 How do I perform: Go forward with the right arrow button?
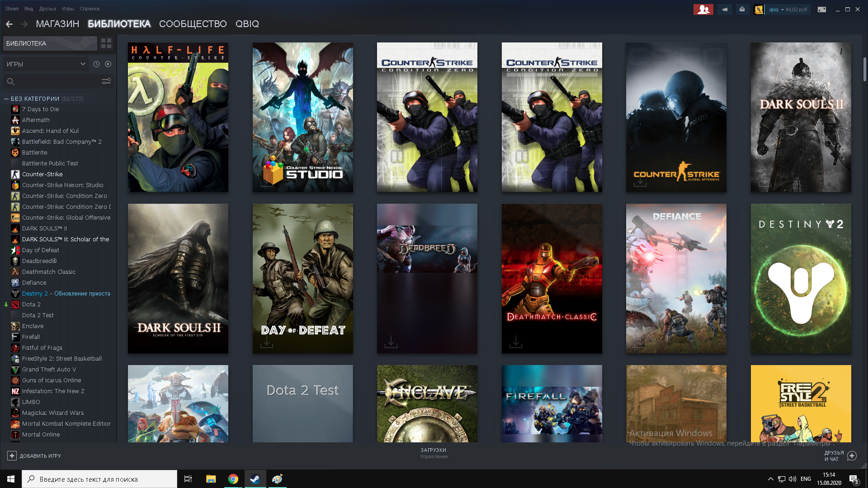24,24
